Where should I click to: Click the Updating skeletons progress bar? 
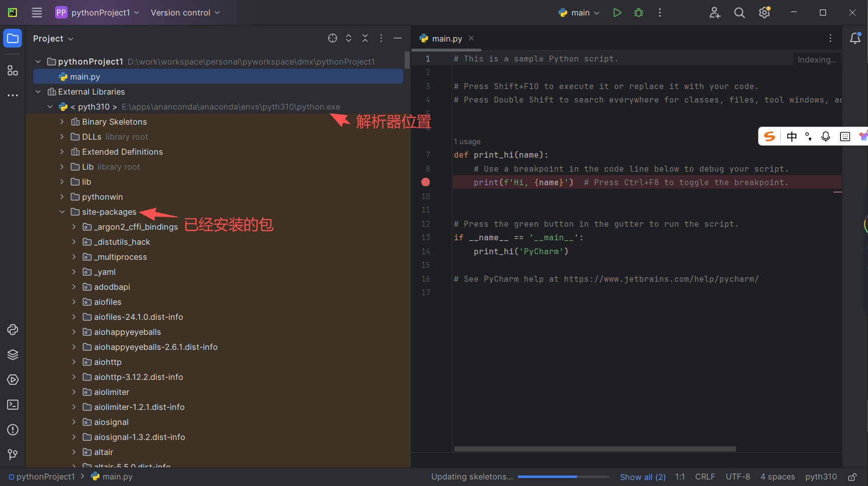tap(563, 476)
